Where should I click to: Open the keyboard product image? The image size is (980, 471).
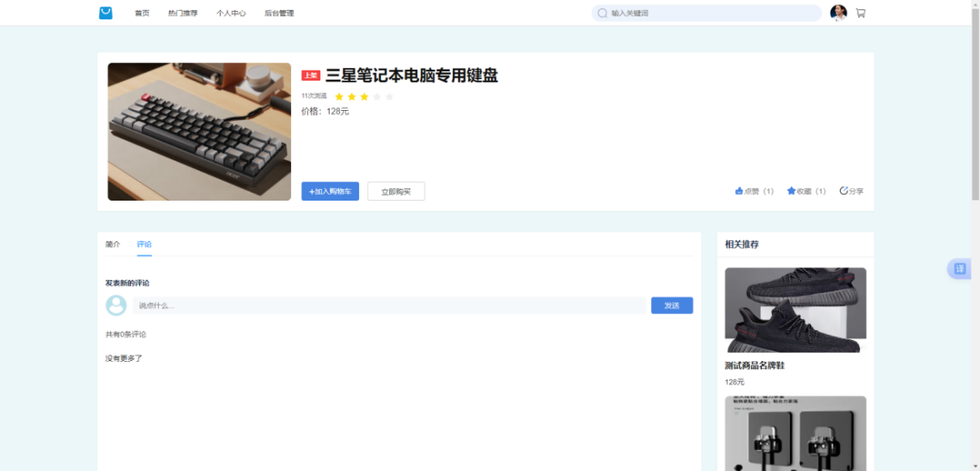click(200, 131)
